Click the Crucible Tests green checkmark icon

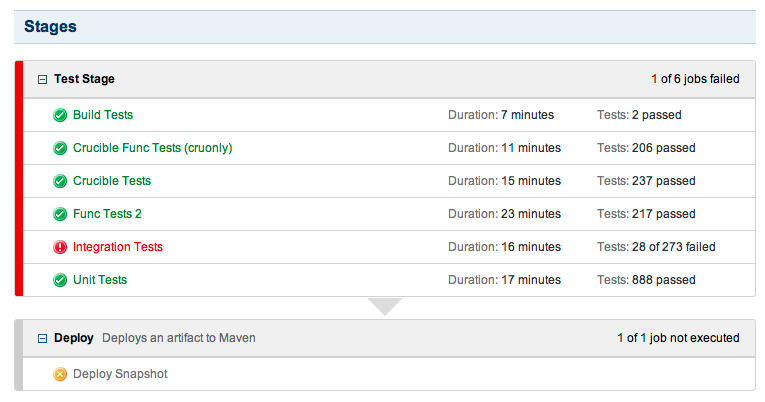60,181
